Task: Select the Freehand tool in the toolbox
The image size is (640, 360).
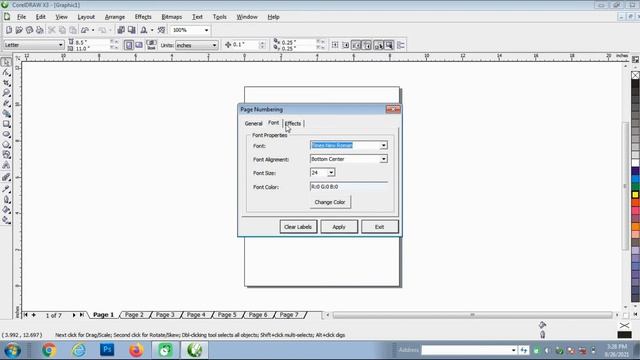Action: [x=6, y=103]
